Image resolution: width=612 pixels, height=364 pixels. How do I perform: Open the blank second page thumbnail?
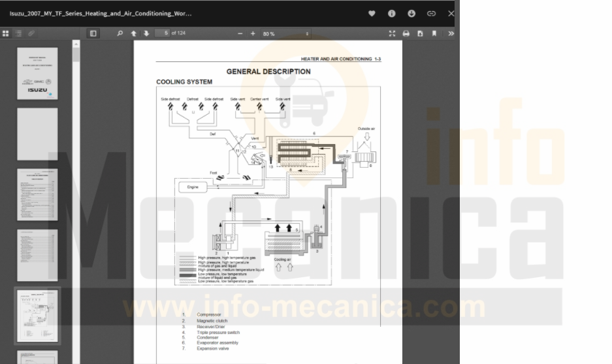tap(37, 134)
